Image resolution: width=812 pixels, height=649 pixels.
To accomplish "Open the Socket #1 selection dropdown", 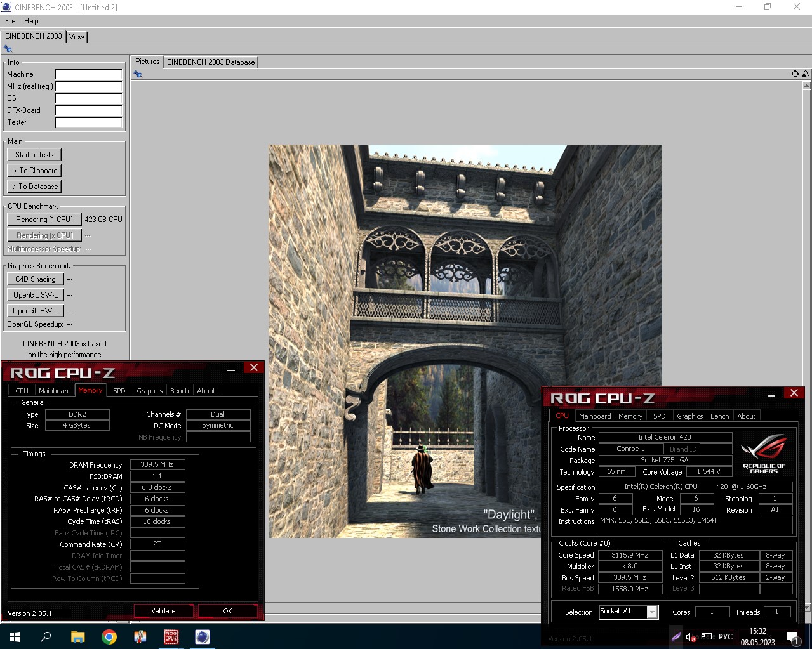I will (629, 612).
